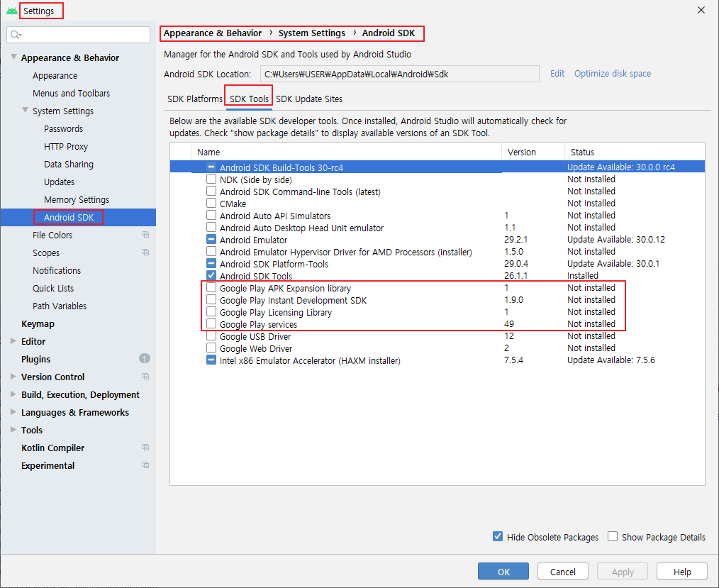
Task: Click the copy icon beside Scopes
Action: 146,253
